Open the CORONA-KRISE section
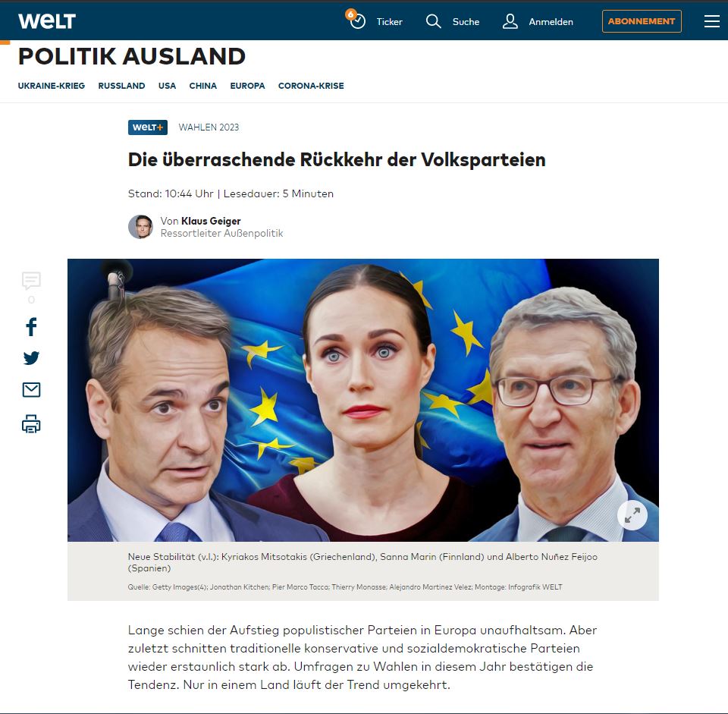 click(x=311, y=86)
